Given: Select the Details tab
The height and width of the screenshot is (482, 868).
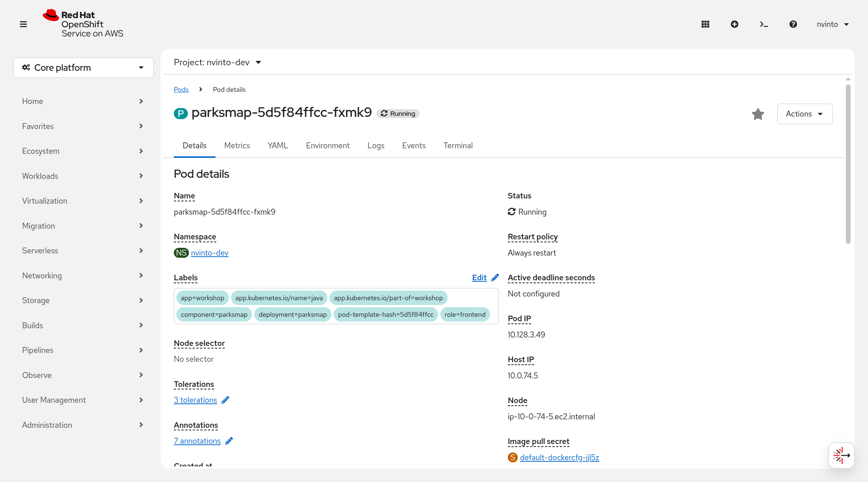Looking at the screenshot, I should tap(194, 146).
